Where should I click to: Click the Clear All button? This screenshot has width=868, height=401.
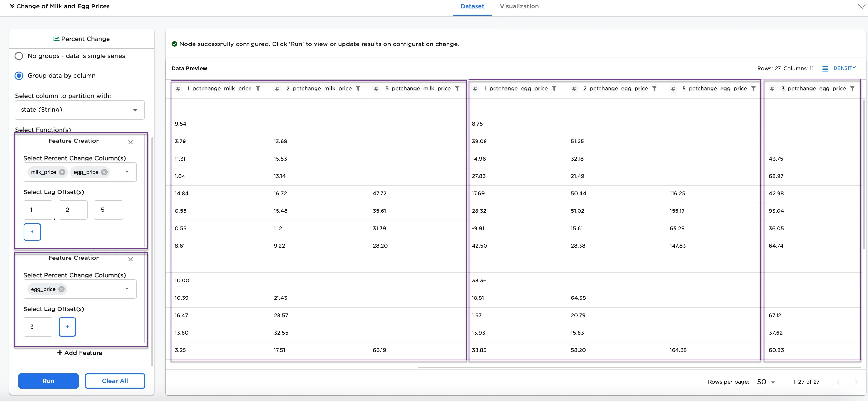(x=115, y=381)
